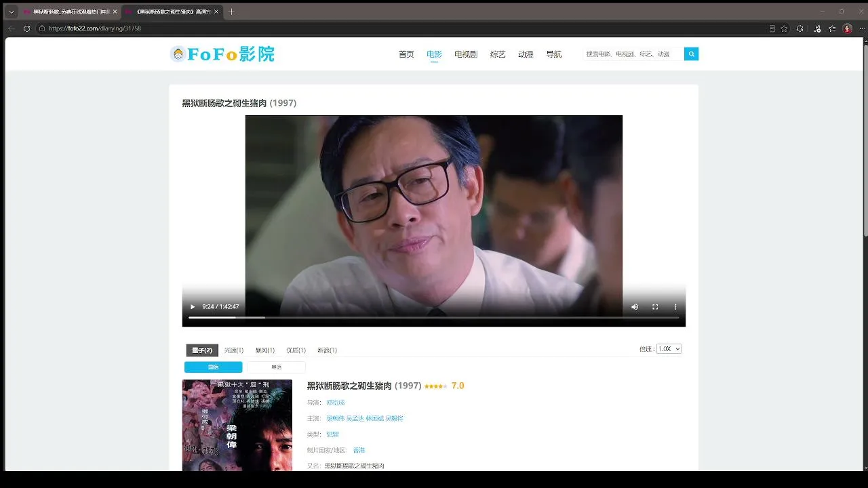Open the browser profile avatar
The width and height of the screenshot is (868, 488).
848,28
